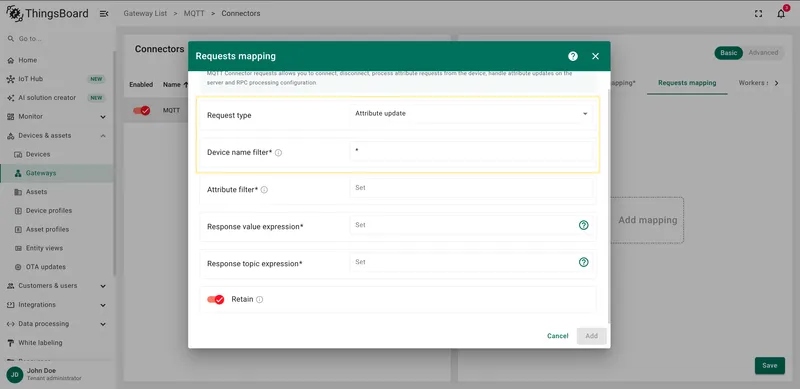Screen dimensions: 800x389
Task: Click the Add button in dialog
Action: [x=591, y=336]
